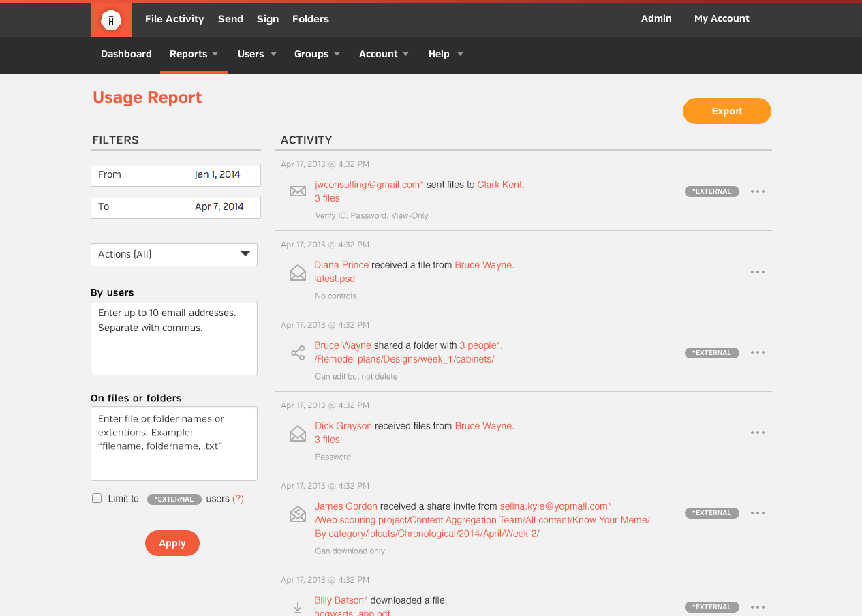Apply the selected filters
This screenshot has width=862, height=616.
pos(172,543)
